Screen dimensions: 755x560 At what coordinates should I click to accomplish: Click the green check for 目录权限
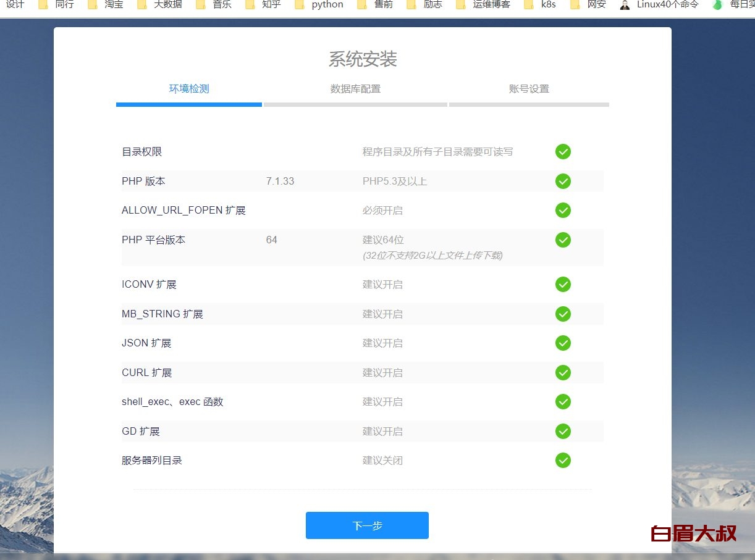(563, 151)
